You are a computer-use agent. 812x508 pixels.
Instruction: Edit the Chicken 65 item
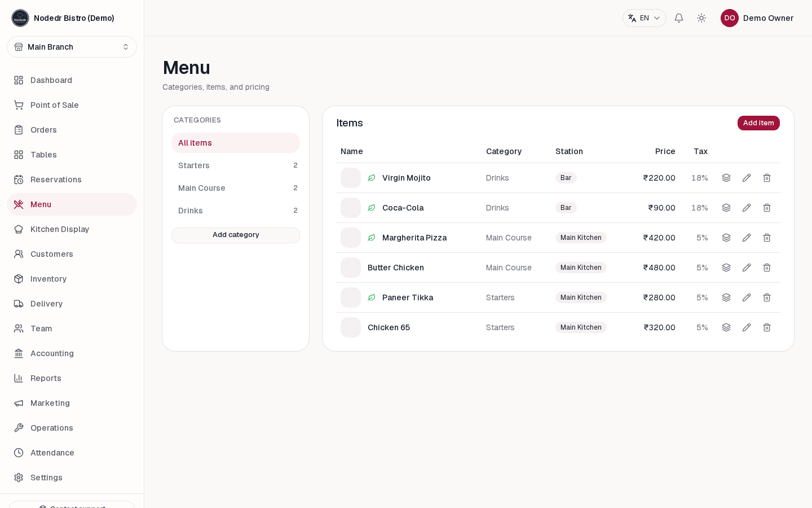click(747, 327)
